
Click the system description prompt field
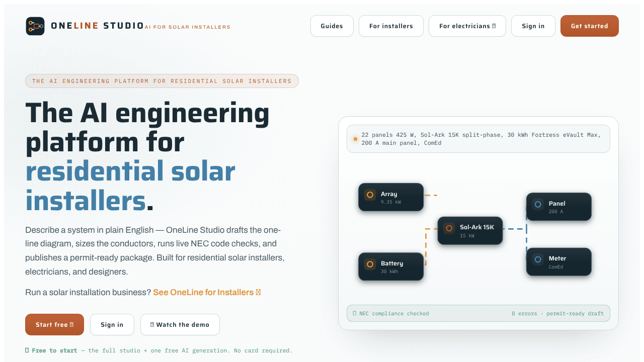click(x=478, y=139)
